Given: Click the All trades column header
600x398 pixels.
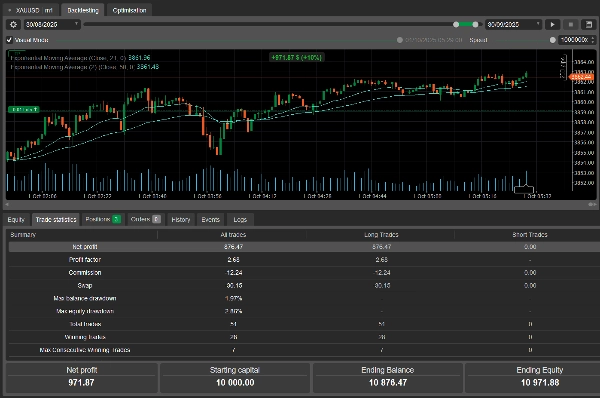Looking at the screenshot, I should click(x=233, y=235).
